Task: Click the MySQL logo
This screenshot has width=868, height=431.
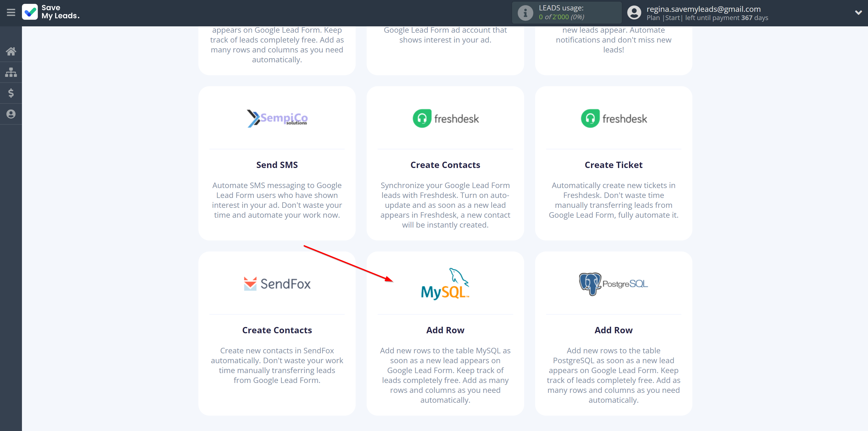Action: [445, 284]
